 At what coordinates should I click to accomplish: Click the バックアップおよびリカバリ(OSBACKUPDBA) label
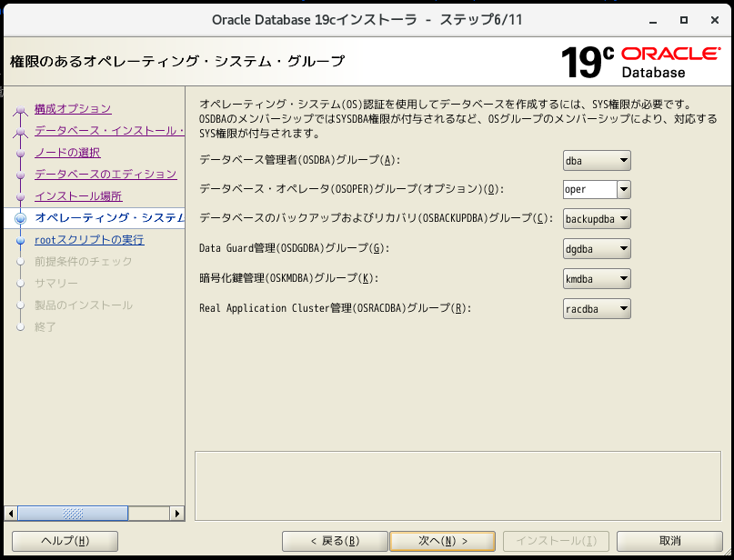(376, 217)
